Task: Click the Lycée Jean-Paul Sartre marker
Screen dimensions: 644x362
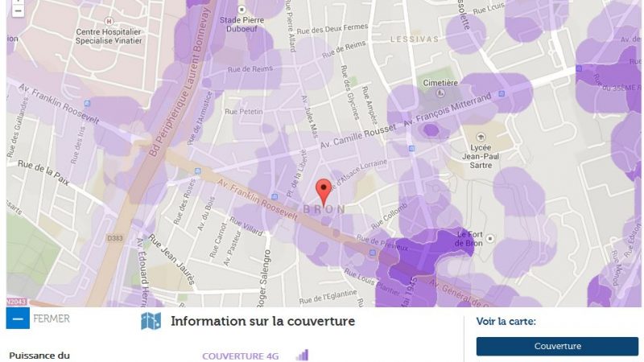Action: point(481,137)
